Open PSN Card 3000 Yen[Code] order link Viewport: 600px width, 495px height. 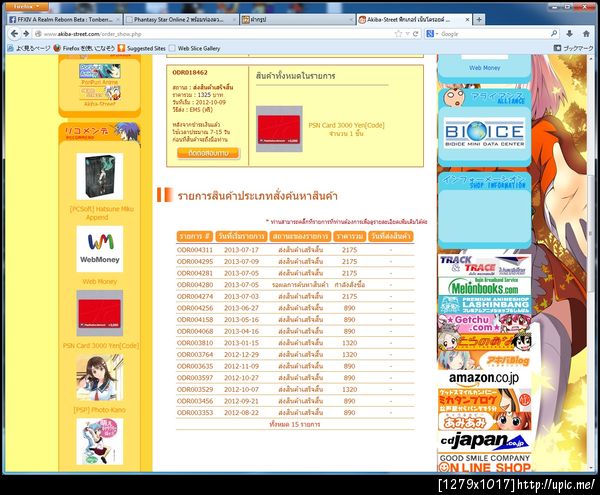(346, 125)
